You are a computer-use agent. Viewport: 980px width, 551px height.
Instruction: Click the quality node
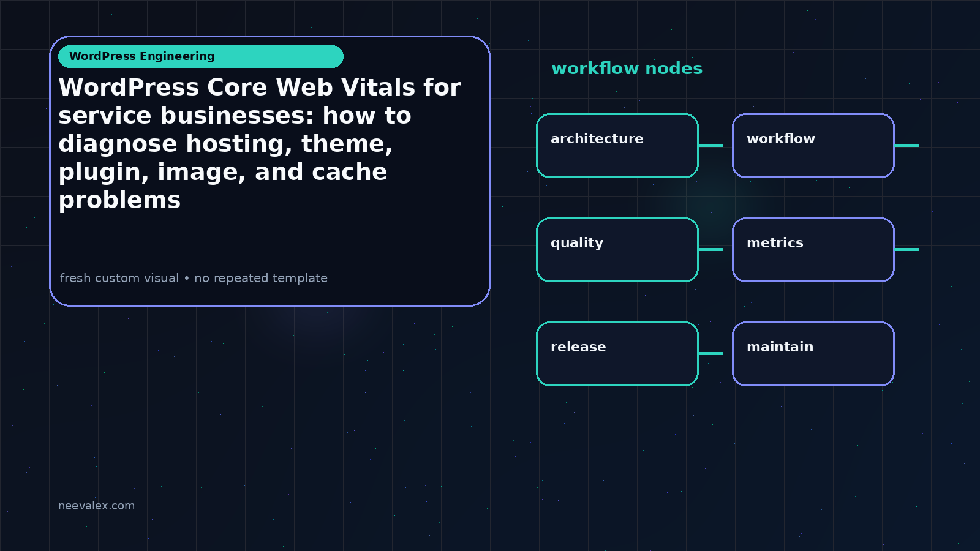pos(617,250)
